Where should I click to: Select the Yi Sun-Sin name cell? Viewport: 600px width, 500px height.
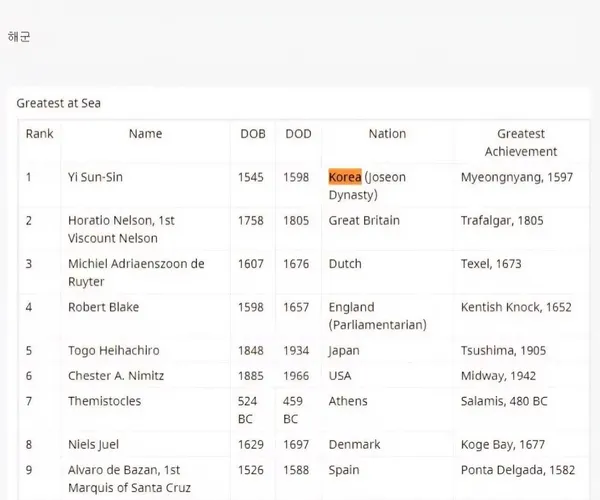[95, 177]
